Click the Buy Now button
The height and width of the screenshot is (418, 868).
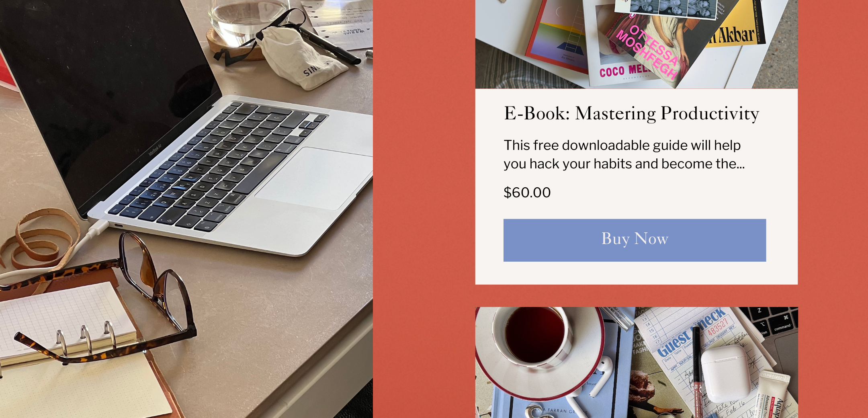click(635, 240)
